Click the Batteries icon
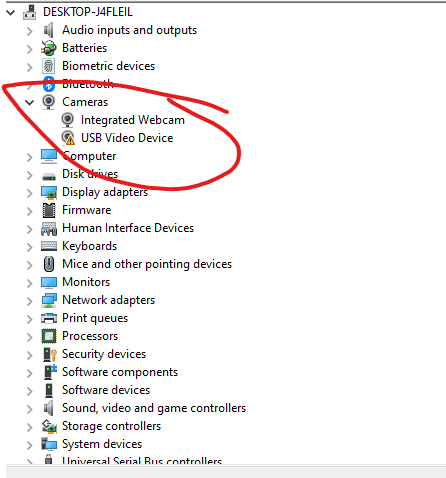Screen dimensions: 446x478 coord(49,48)
